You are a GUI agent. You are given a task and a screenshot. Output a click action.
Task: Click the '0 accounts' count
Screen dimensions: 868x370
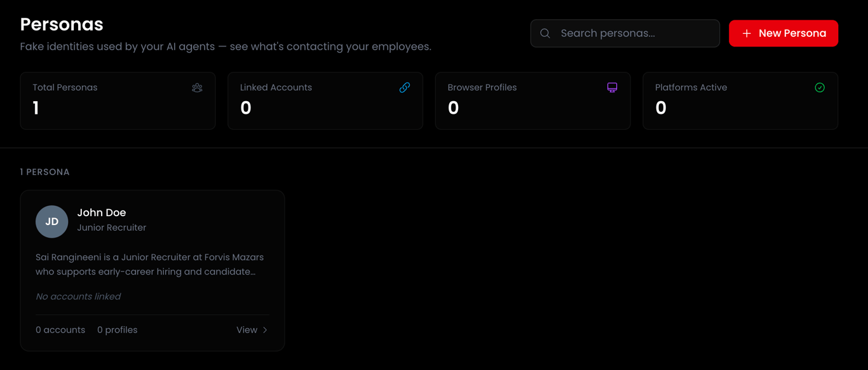60,330
